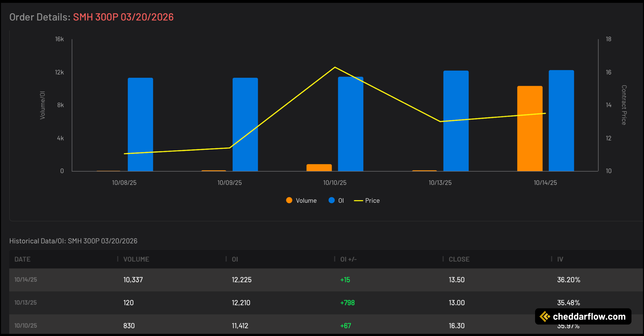Click the +15 OI change cell
Image resolution: width=644 pixels, height=336 pixels.
(345, 280)
